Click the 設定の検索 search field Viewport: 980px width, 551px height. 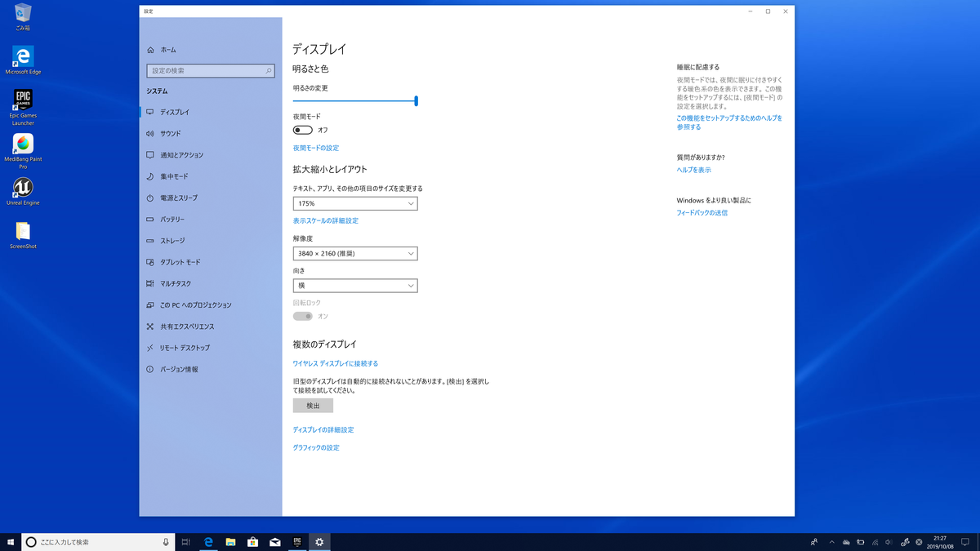209,71
